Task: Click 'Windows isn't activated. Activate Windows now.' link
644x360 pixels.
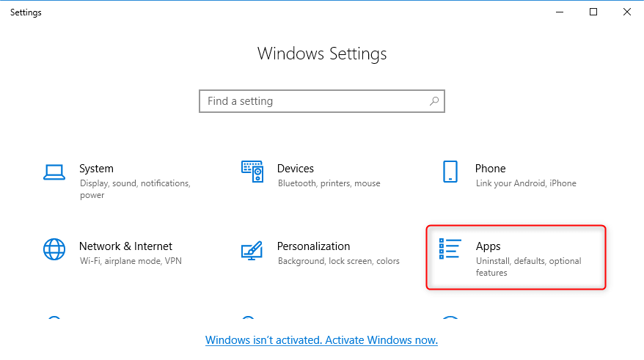Action: 321,340
